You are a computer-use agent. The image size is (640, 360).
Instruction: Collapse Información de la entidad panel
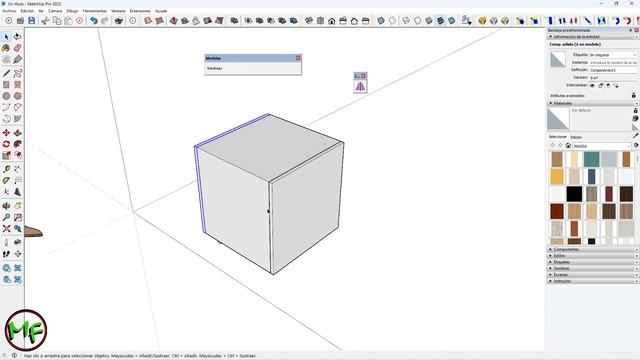pos(551,36)
